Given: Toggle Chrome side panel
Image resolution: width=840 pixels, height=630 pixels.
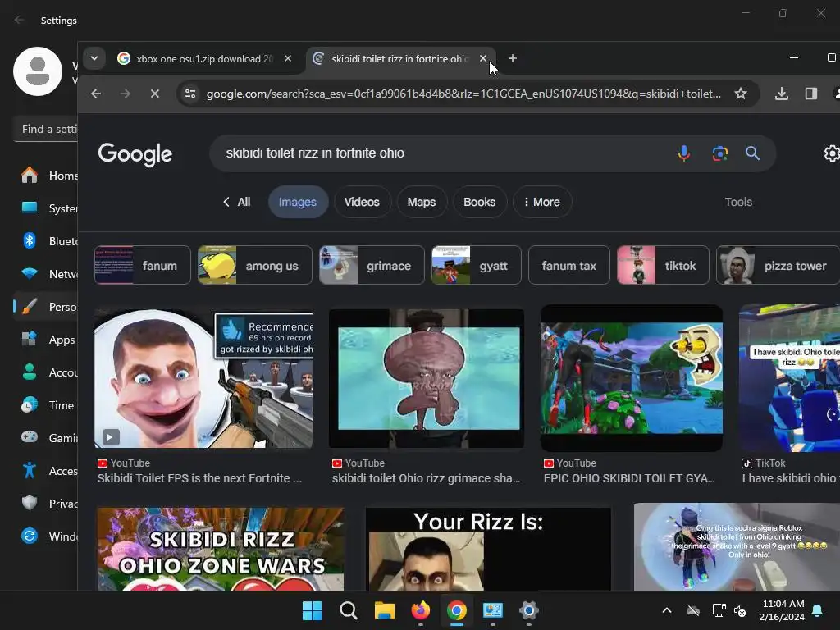Looking at the screenshot, I should click(811, 94).
